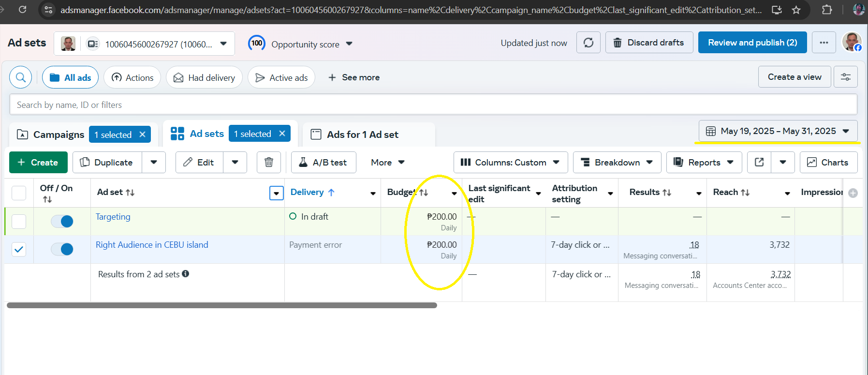Open Chrome profile avatar
Image resolution: width=868 pixels, height=375 pixels.
click(858, 9)
